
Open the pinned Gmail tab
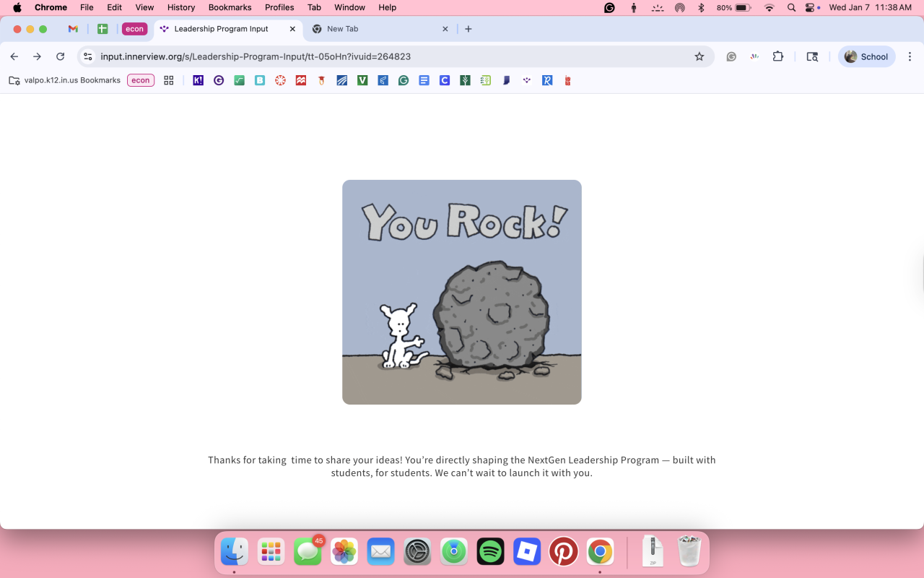point(73,29)
